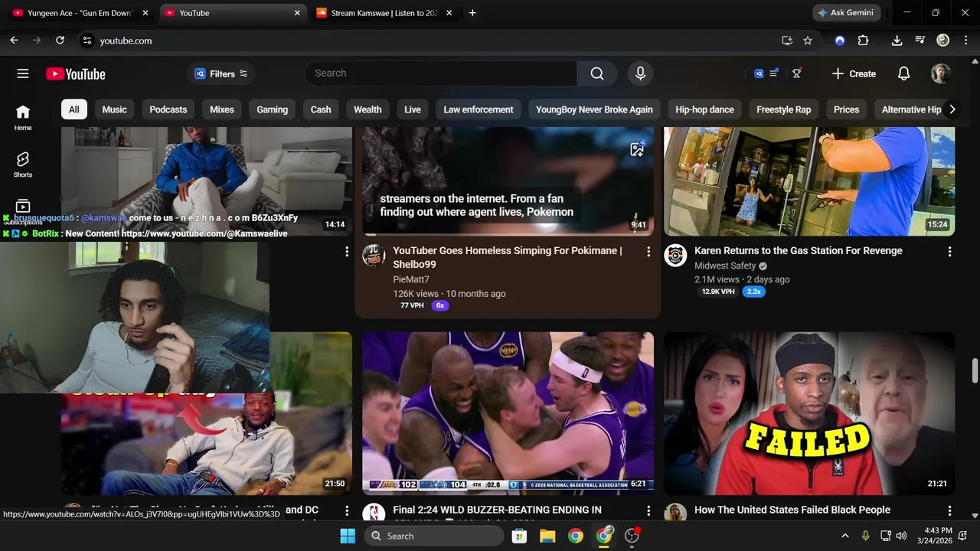The height and width of the screenshot is (551, 980).
Task: Open the Midwest Safety channel avatar
Action: pos(675,256)
